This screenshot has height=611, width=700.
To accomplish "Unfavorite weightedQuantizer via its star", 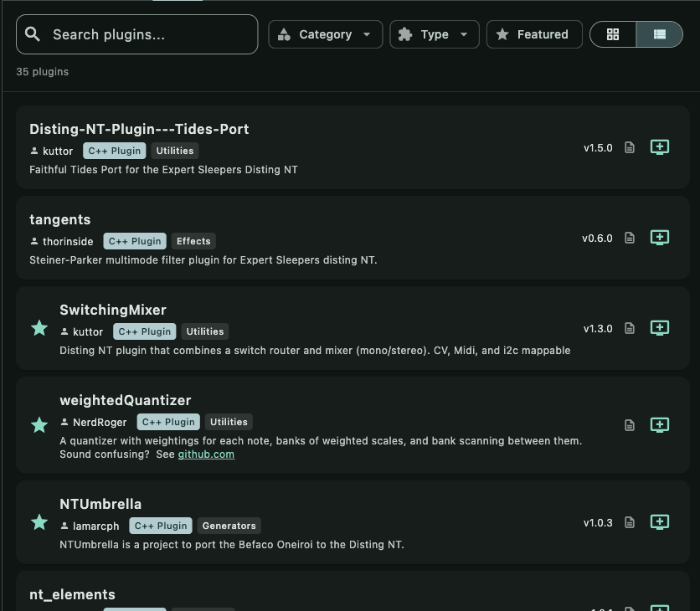I will click(39, 425).
